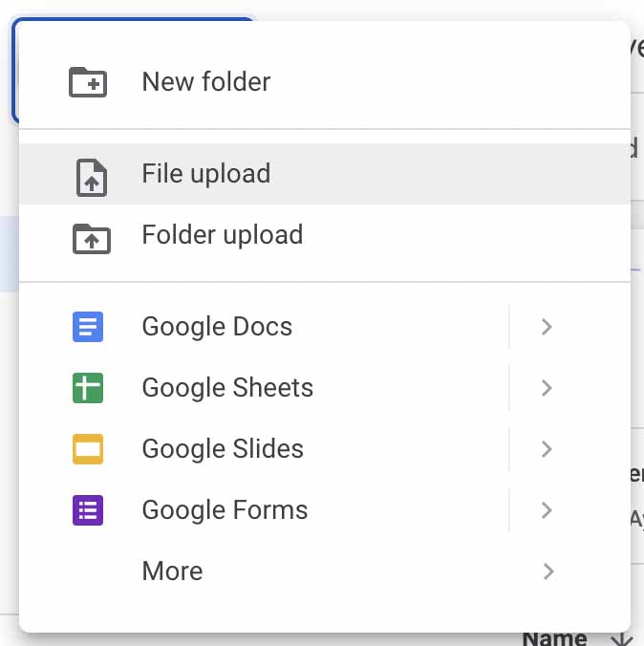Image resolution: width=644 pixels, height=646 pixels.
Task: Expand Google Sheets submenu arrow
Action: coord(547,388)
